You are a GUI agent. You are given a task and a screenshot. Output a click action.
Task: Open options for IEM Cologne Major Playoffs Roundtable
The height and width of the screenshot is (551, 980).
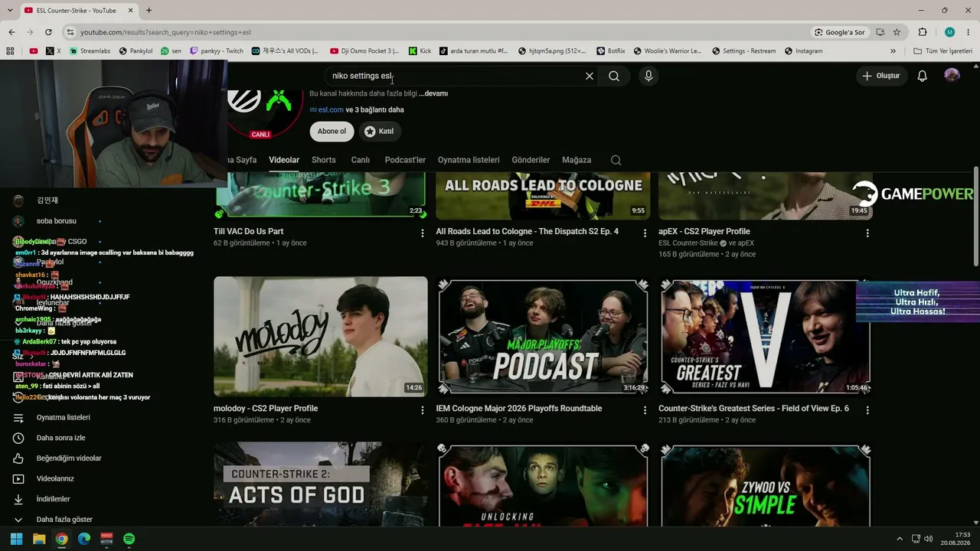coord(645,410)
